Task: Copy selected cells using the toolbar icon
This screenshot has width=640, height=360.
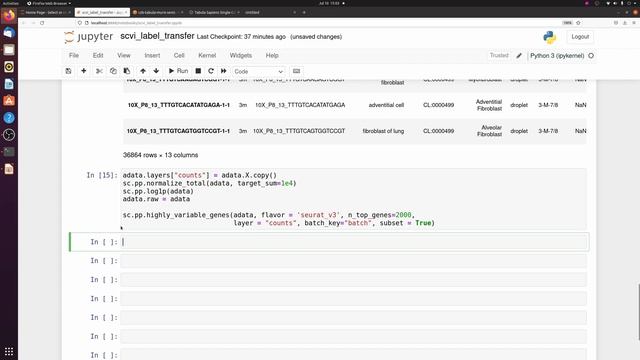Action: (x=113, y=71)
